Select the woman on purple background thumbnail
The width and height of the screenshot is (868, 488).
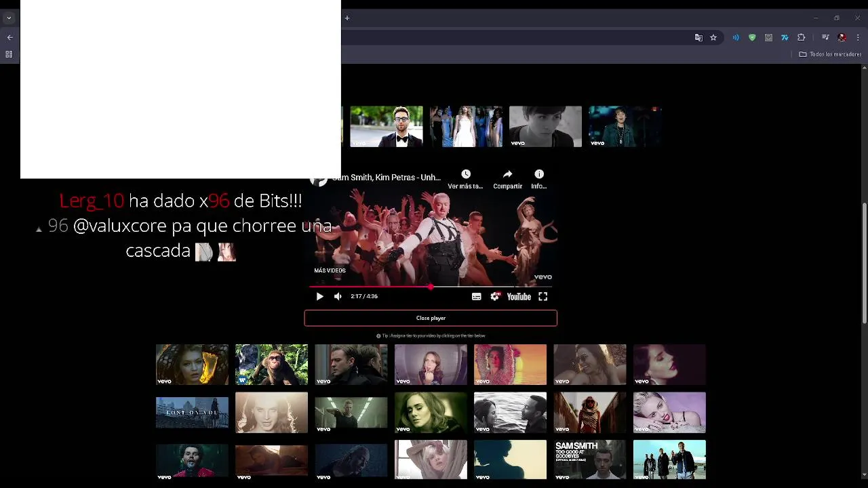(431, 365)
